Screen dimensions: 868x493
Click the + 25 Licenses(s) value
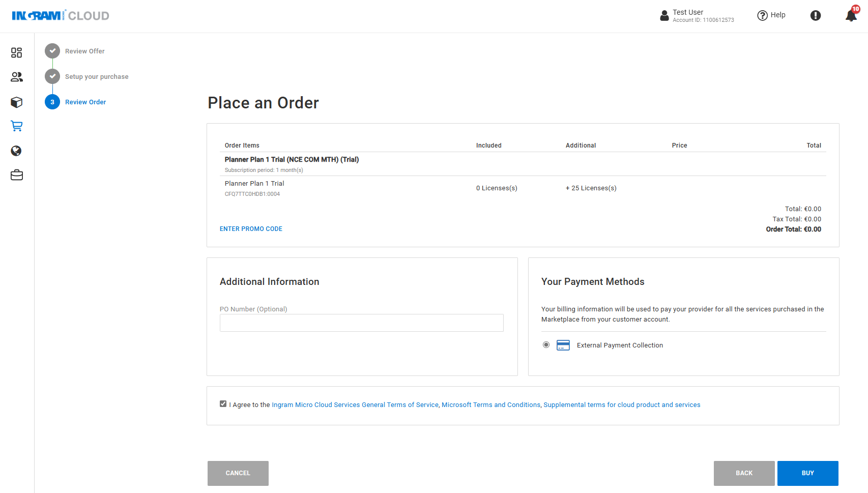(591, 188)
